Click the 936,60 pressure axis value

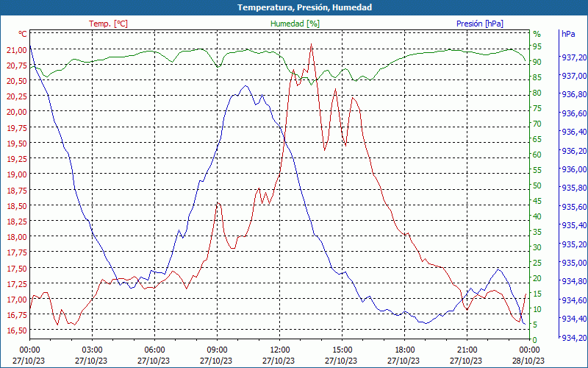[x=574, y=113]
